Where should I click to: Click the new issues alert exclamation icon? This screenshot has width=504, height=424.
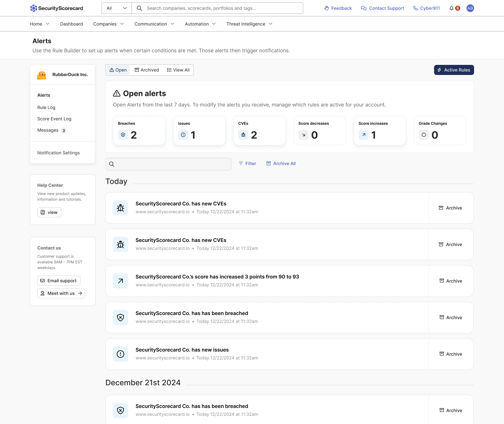(120, 354)
